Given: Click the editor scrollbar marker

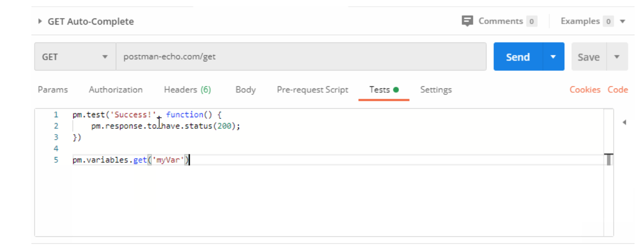Looking at the screenshot, I should pyautogui.click(x=608, y=159).
